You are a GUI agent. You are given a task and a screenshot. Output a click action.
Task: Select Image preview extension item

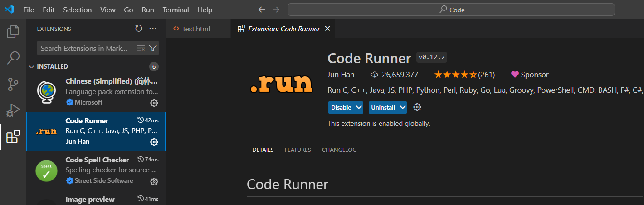96,198
